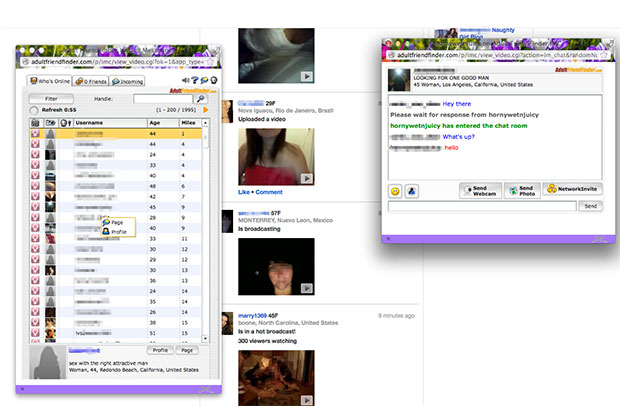Open the emoticon picker in chat window
This screenshot has width=620, height=406.
(395, 192)
